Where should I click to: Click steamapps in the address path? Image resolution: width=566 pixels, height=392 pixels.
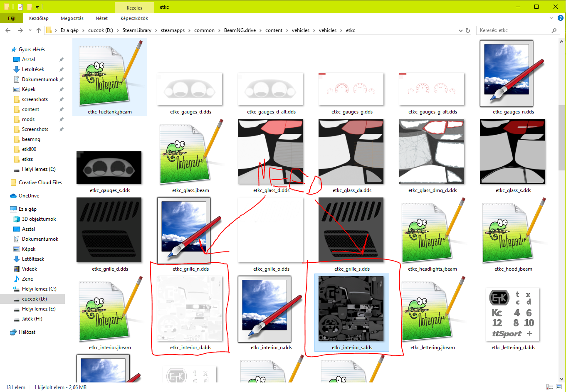173,30
